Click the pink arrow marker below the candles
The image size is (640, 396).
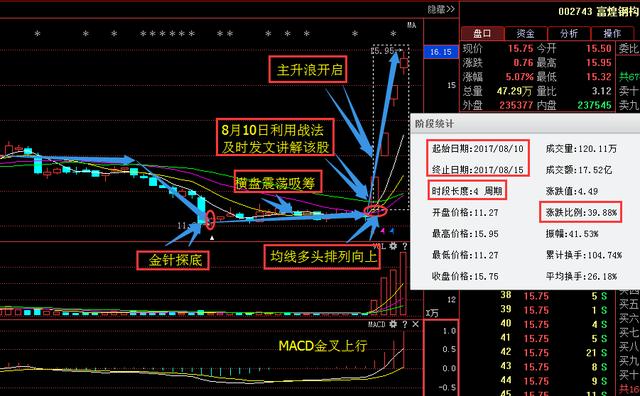coord(383,231)
